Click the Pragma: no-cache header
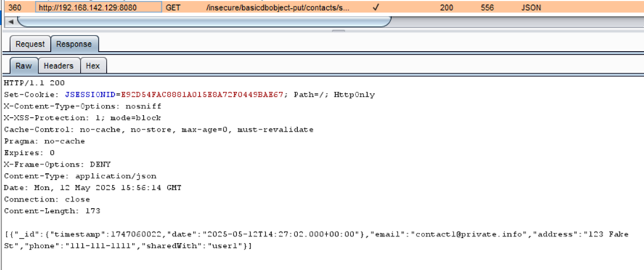 tap(44, 141)
